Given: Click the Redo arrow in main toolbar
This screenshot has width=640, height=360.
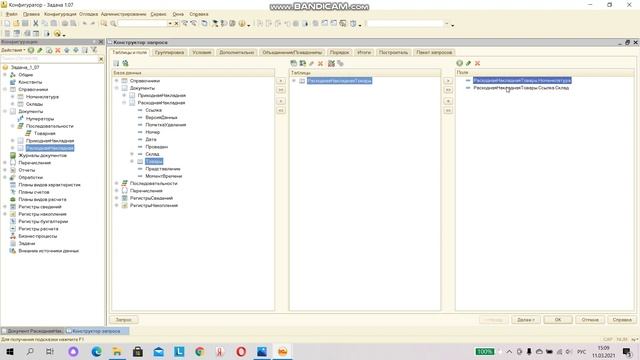Looking at the screenshot, I should tap(93, 24).
